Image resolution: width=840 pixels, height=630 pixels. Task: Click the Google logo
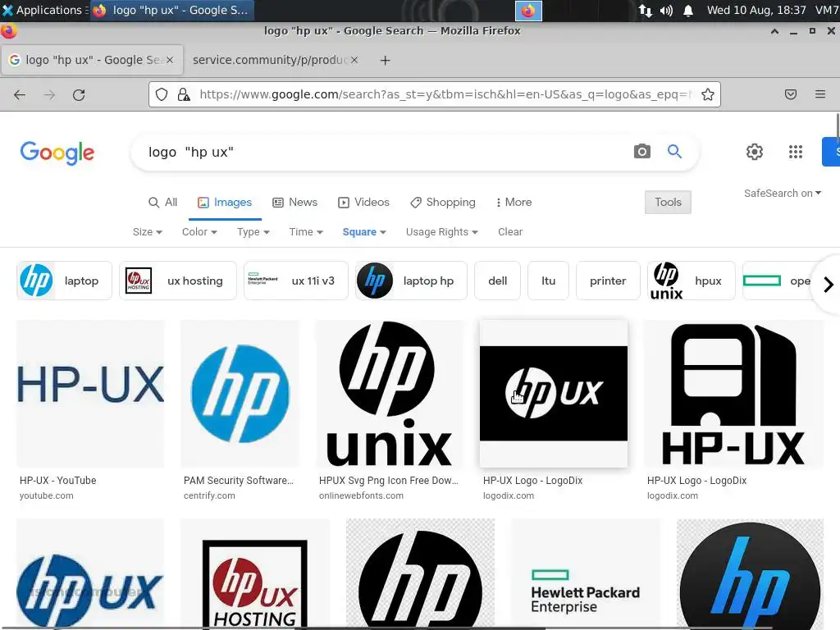pyautogui.click(x=57, y=153)
